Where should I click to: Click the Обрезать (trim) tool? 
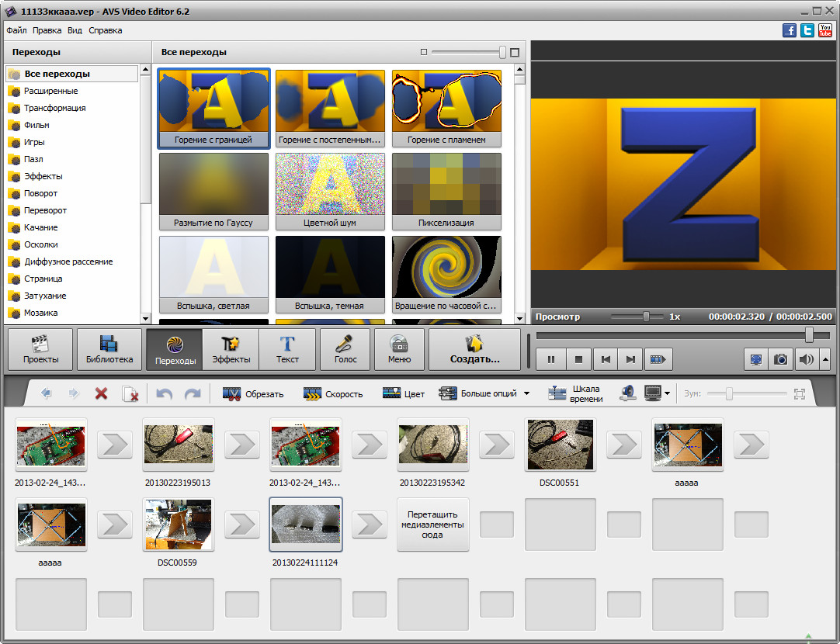pos(252,393)
